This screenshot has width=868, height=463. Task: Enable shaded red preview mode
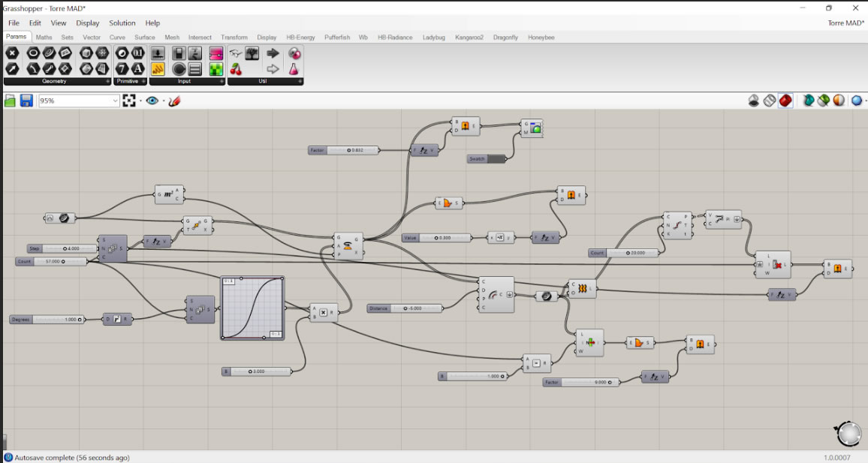click(x=785, y=101)
